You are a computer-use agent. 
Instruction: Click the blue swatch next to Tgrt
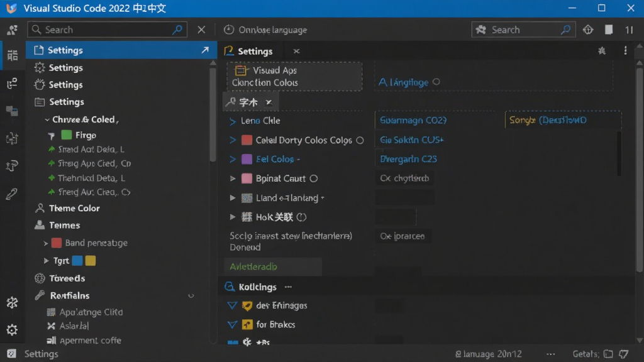tap(77, 261)
